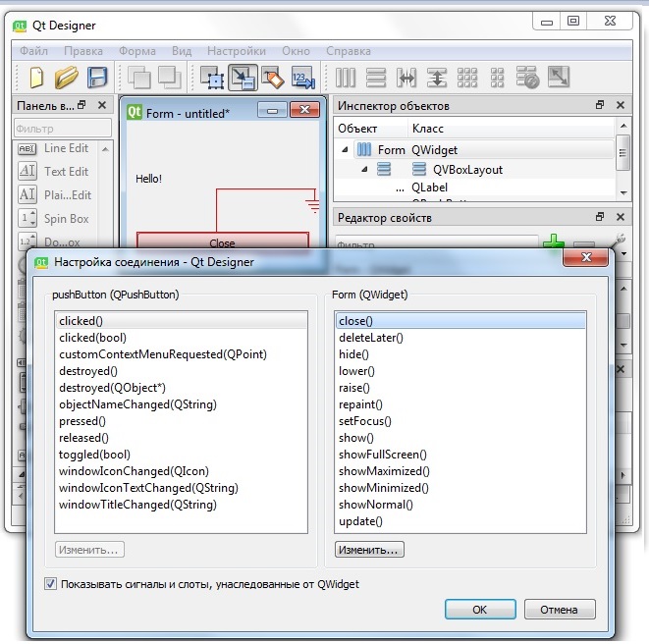Open the Правка menu

tap(83, 51)
